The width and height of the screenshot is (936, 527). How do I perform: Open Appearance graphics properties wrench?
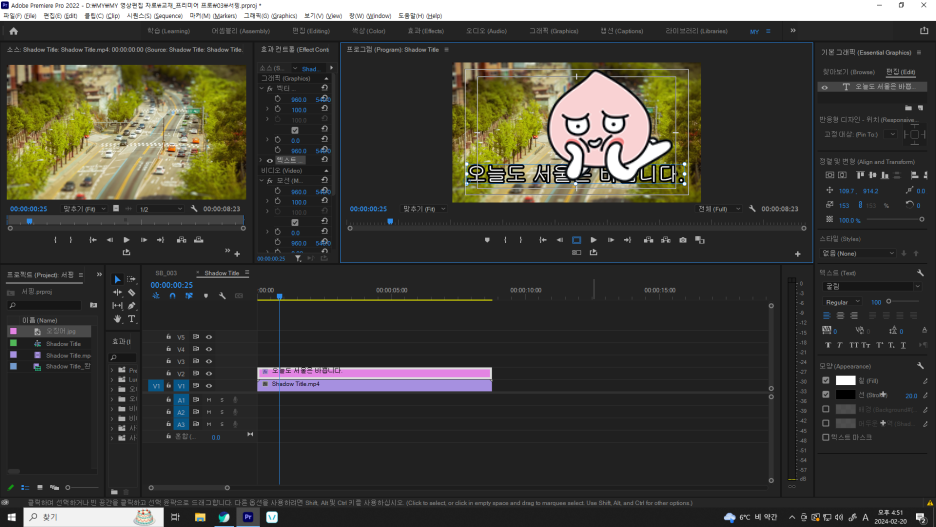(920, 366)
